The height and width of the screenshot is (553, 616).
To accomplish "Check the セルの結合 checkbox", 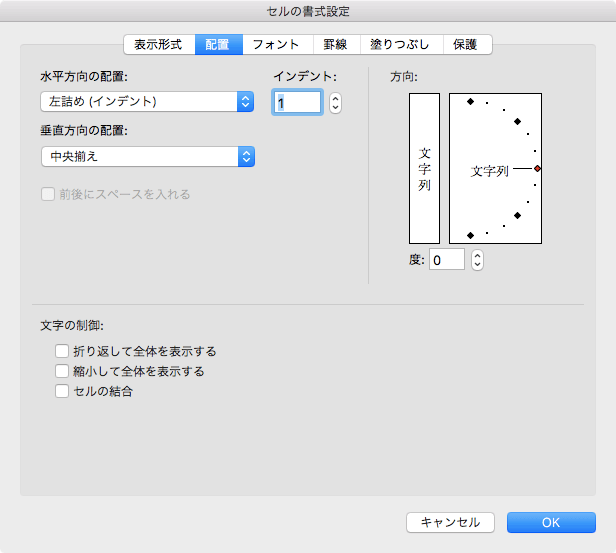I will tap(62, 391).
